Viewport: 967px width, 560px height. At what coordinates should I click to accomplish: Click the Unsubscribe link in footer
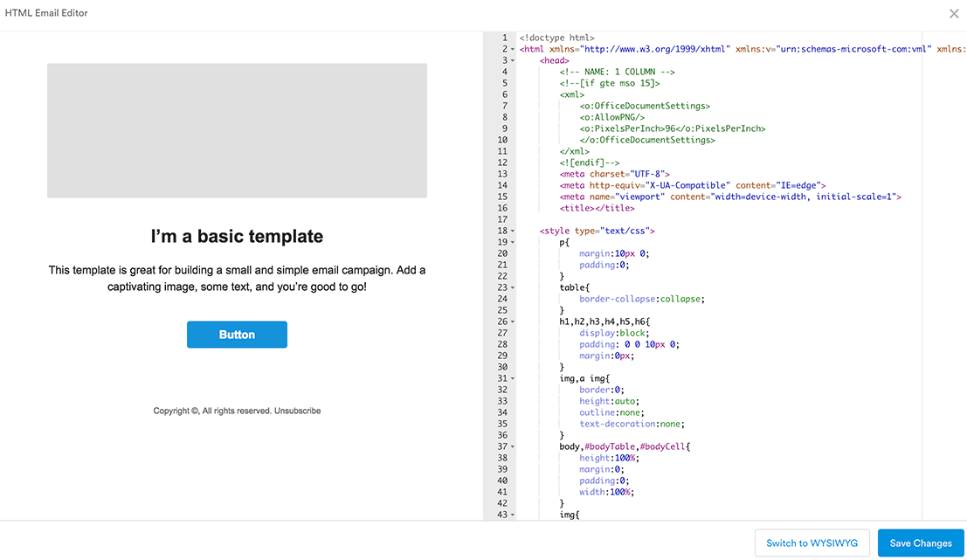click(297, 411)
